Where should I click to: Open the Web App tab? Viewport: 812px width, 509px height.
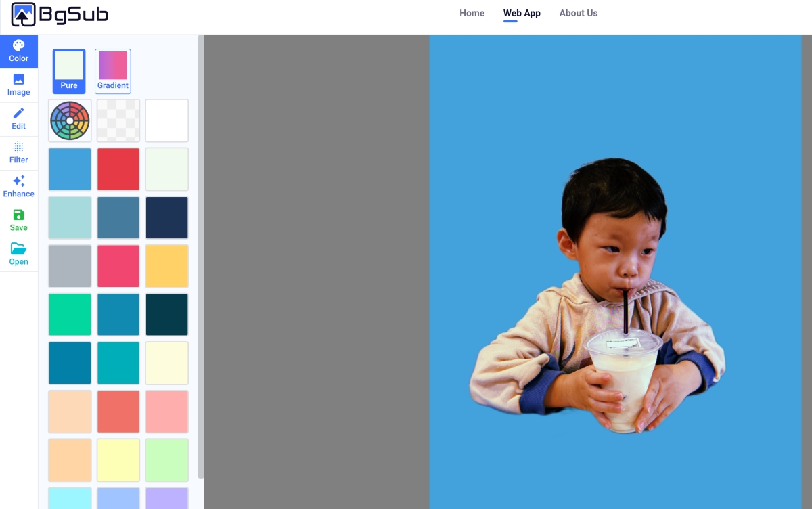click(522, 13)
